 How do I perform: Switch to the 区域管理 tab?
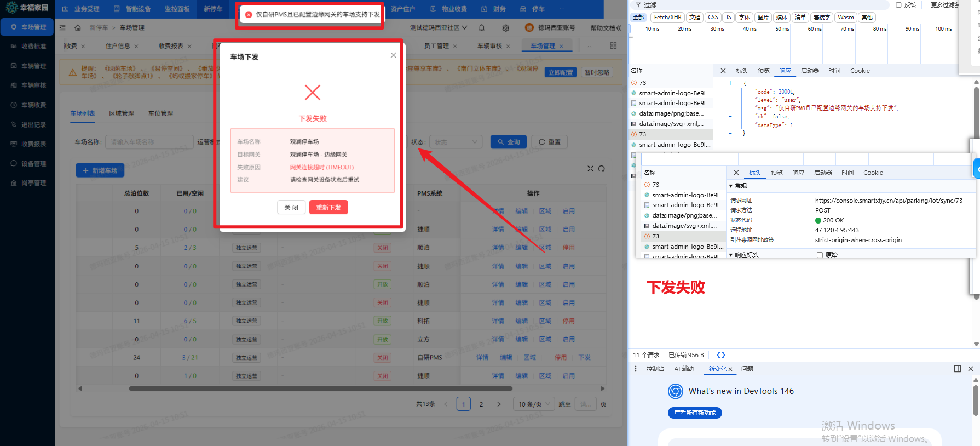pos(121,113)
